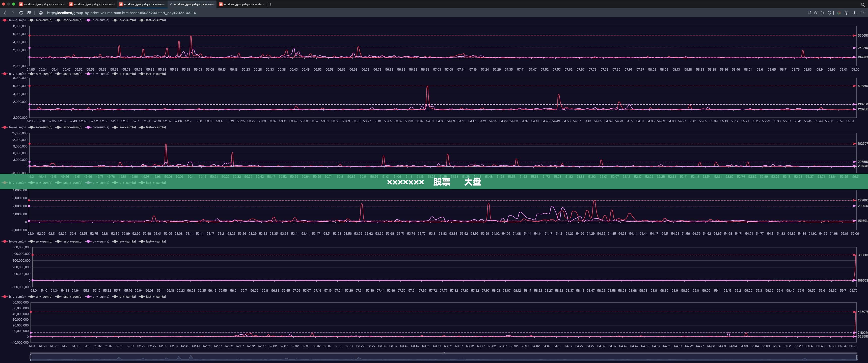868x363 pixels.
Task: Toggle last-v-sum(b) series in top chart legend
Action: coord(69,20)
